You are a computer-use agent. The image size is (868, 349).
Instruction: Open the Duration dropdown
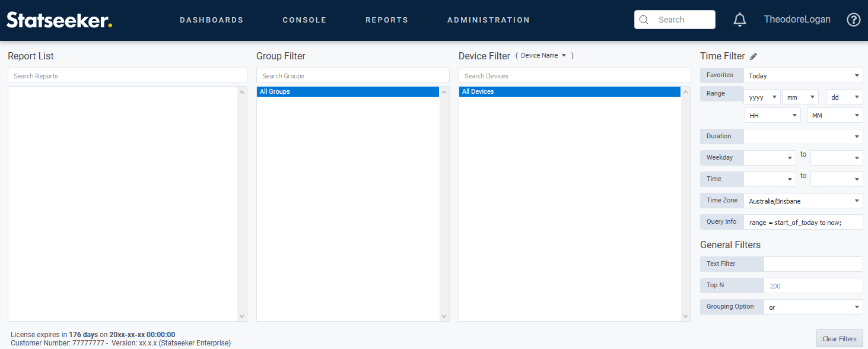click(x=803, y=137)
